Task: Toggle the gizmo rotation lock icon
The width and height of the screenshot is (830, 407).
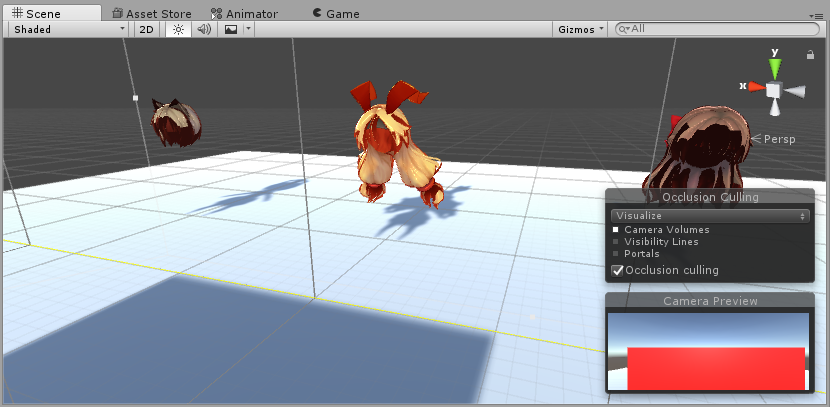Action: click(x=810, y=55)
